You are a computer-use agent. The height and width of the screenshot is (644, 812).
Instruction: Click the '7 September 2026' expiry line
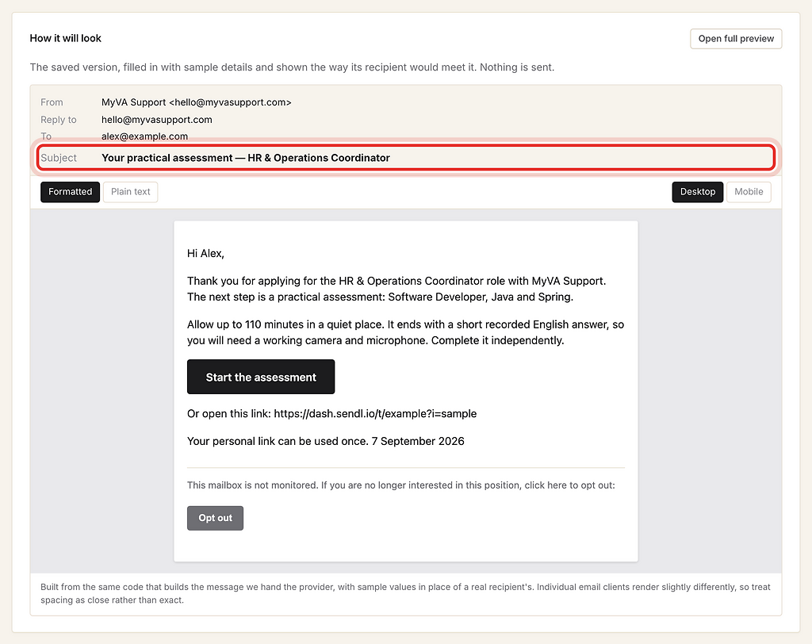coord(326,441)
